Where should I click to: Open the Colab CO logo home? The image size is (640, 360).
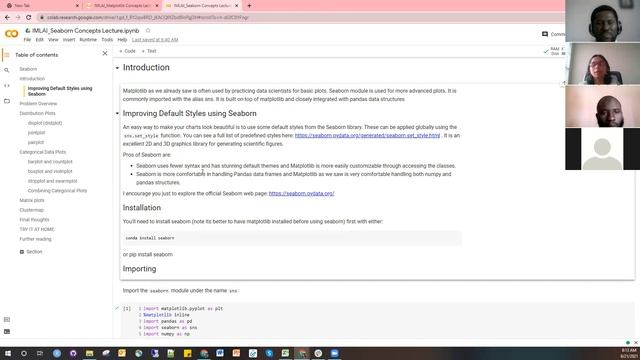coord(11,34)
